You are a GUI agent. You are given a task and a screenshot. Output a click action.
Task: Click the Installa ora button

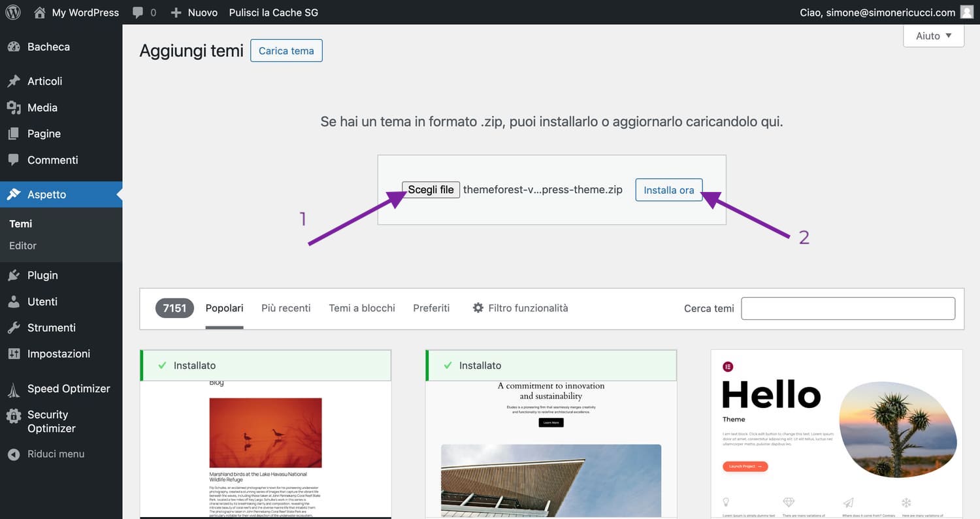coord(669,190)
